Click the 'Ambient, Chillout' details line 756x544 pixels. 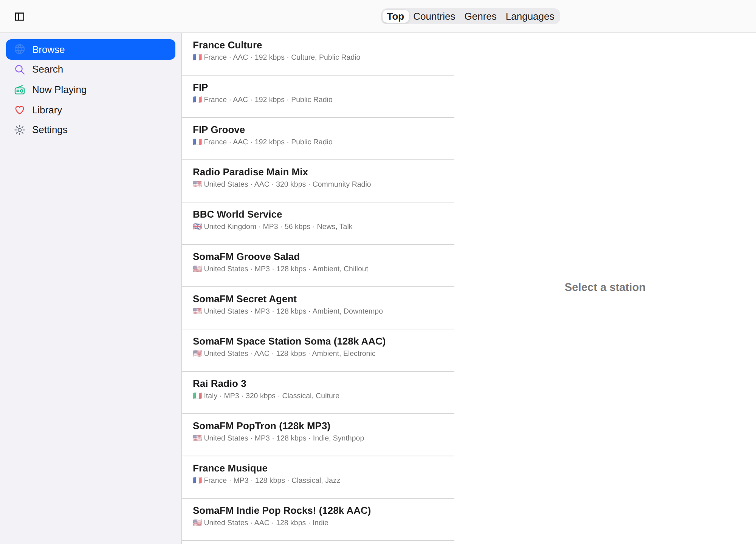click(280, 269)
